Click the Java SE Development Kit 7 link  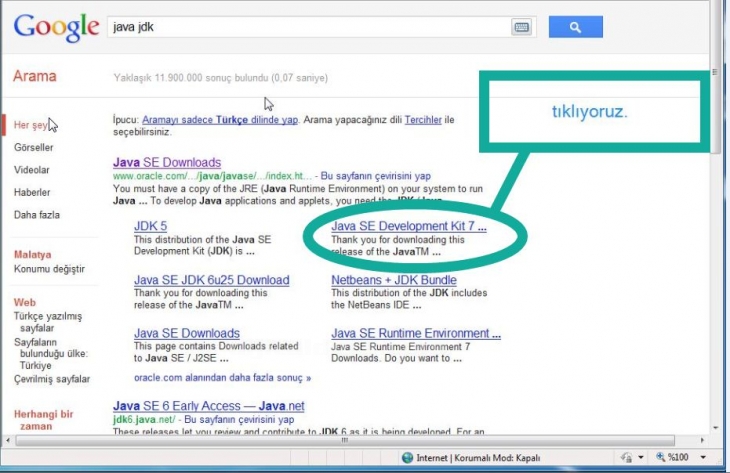409,227
